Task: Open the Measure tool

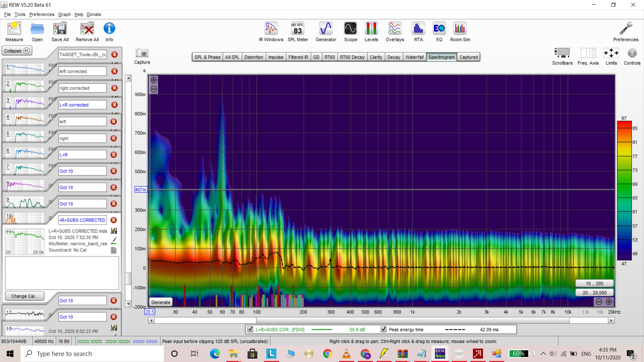Action: click(x=14, y=32)
